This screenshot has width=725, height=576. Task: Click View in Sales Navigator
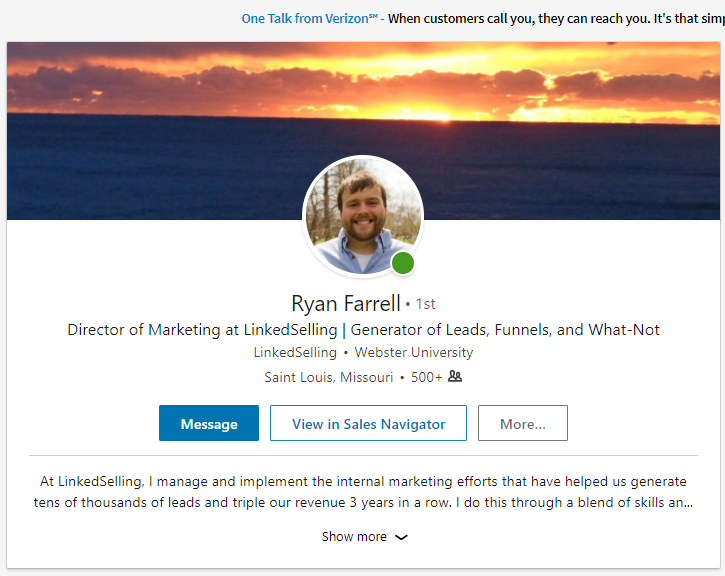[x=368, y=424]
